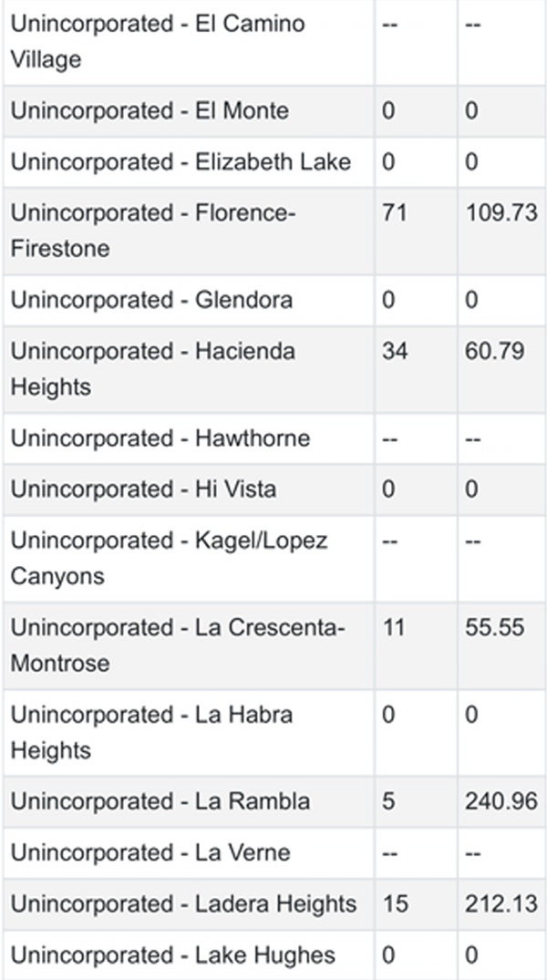Image resolution: width=547 pixels, height=980 pixels.
Task: Click the Unincorporated - El Camino Village cell
Action: point(189,42)
